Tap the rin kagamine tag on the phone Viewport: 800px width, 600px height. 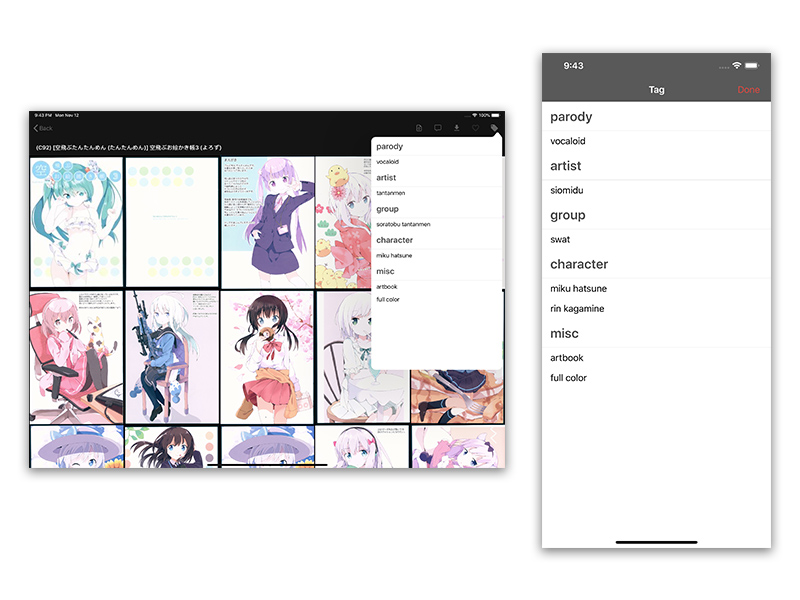577,309
